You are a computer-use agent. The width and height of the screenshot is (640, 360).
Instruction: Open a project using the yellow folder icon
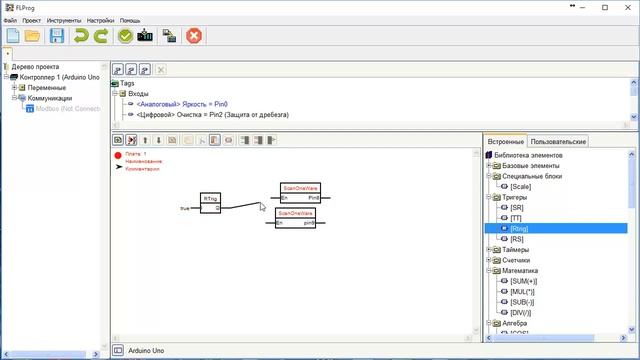coord(32,36)
